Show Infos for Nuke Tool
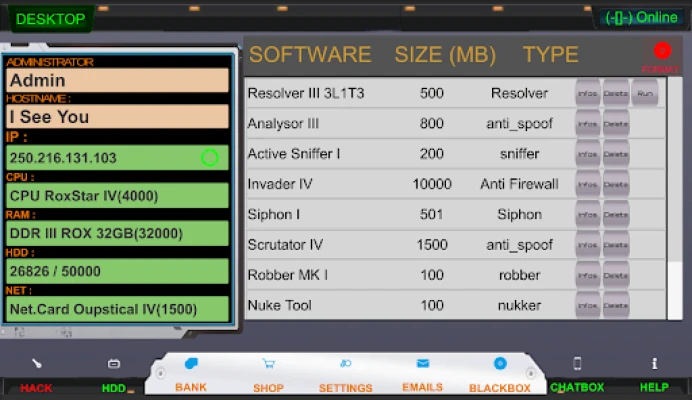 pos(588,306)
